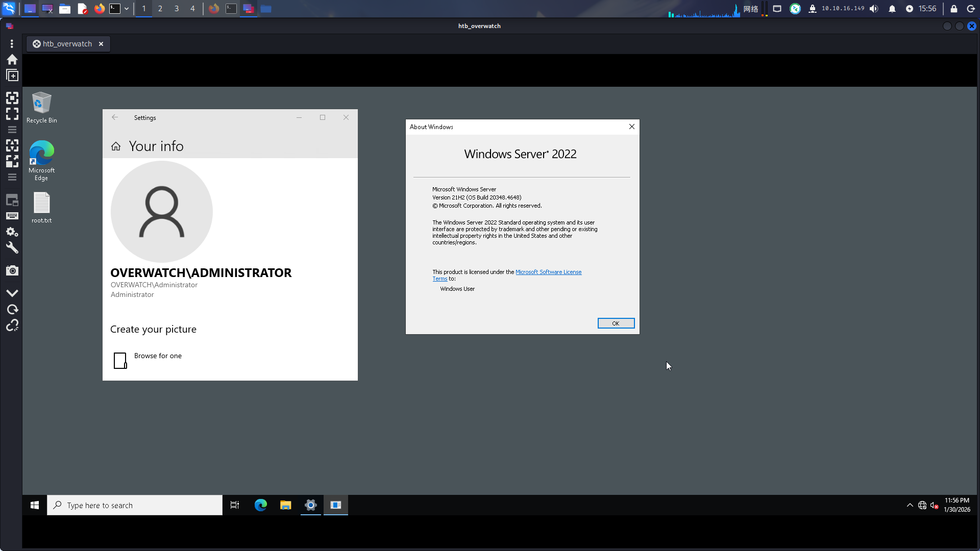Collapse the Remmina toolbar with the down chevron
Screen dimensions: 980x551
pos(12,293)
